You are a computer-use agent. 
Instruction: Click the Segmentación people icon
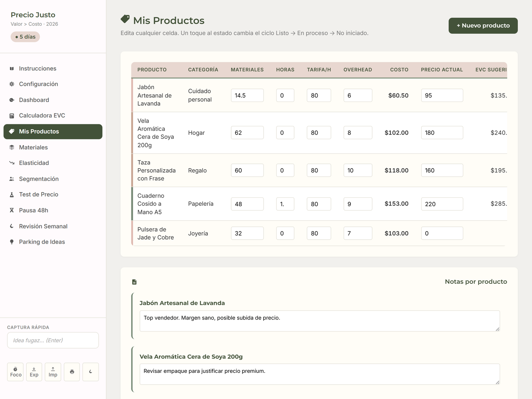12,179
